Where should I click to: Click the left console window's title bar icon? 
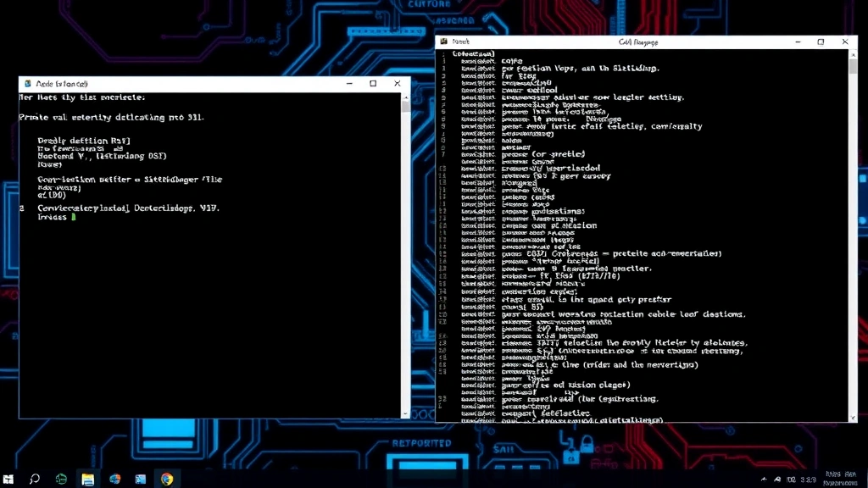coord(26,84)
